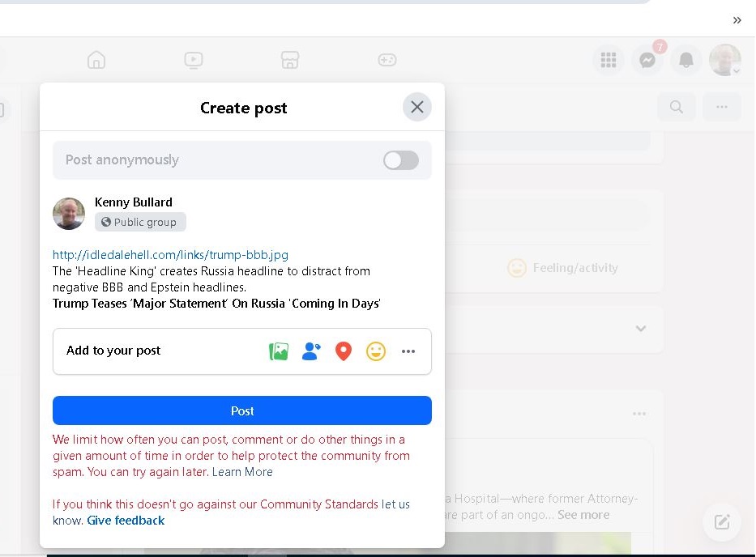The width and height of the screenshot is (756, 557).
Task: Close the Create post dialog
Action: coord(417,107)
